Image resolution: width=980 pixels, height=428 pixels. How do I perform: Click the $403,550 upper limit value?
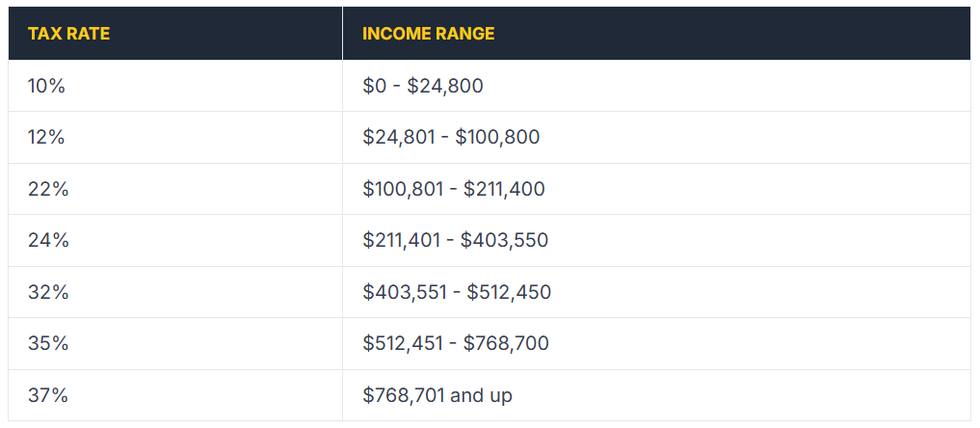[x=504, y=241]
